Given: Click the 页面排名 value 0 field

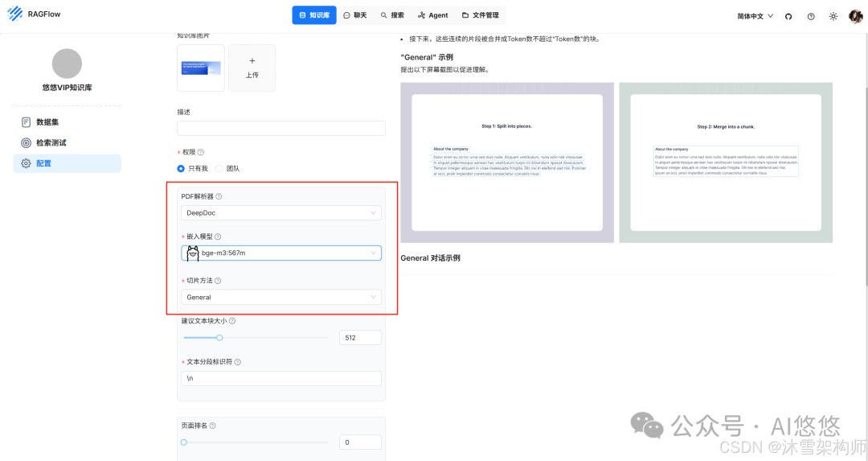Looking at the screenshot, I should tap(360, 442).
